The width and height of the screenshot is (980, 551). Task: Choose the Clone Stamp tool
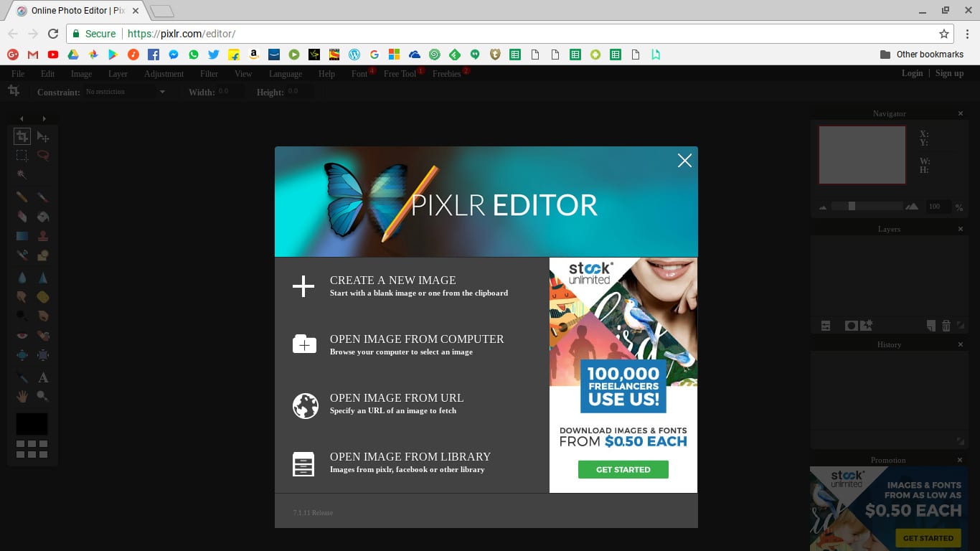(43, 235)
